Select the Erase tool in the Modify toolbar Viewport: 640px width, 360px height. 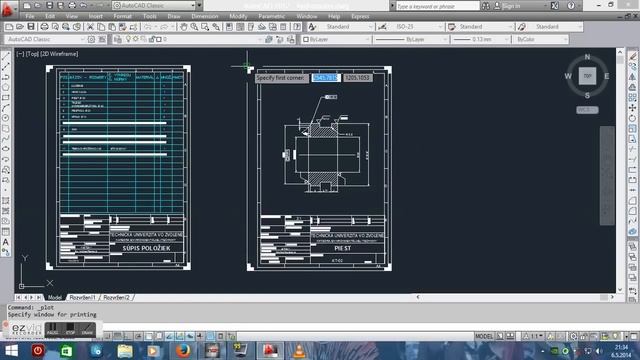[x=632, y=56]
